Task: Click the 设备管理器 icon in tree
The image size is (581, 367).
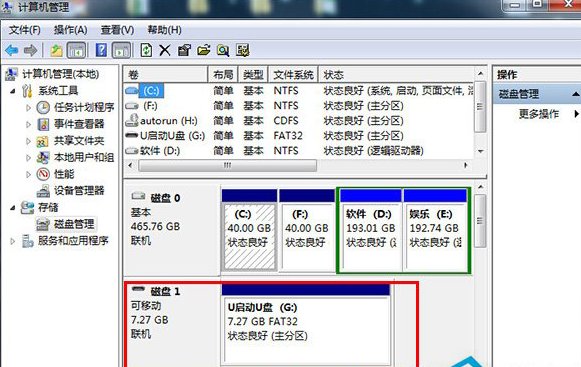Action: tap(43, 191)
